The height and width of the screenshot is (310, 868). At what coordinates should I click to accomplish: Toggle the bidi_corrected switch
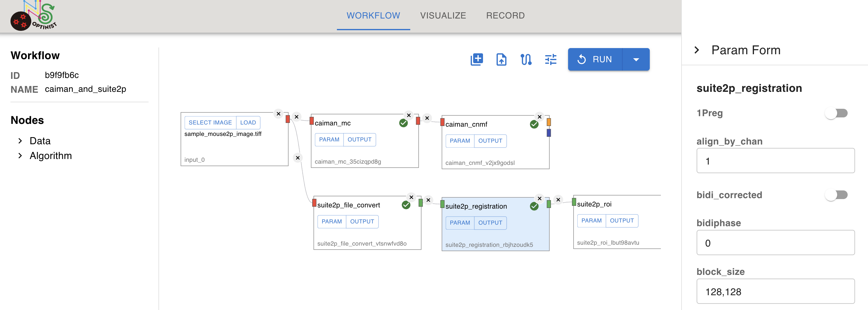pyautogui.click(x=836, y=195)
